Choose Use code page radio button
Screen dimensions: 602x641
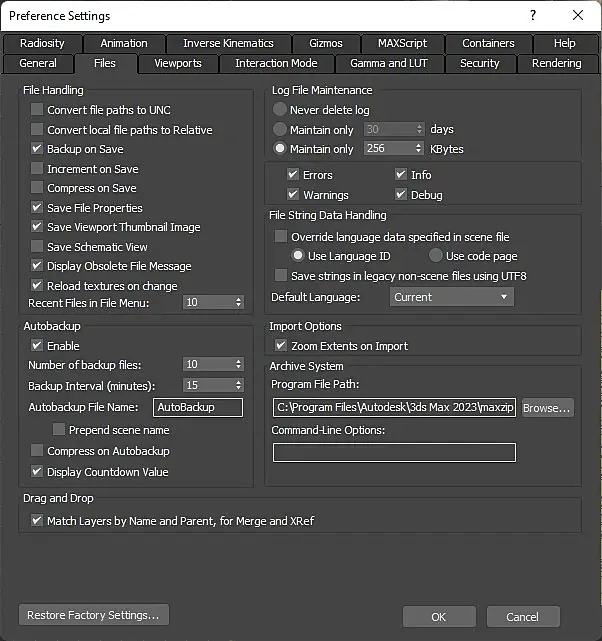click(x=436, y=256)
